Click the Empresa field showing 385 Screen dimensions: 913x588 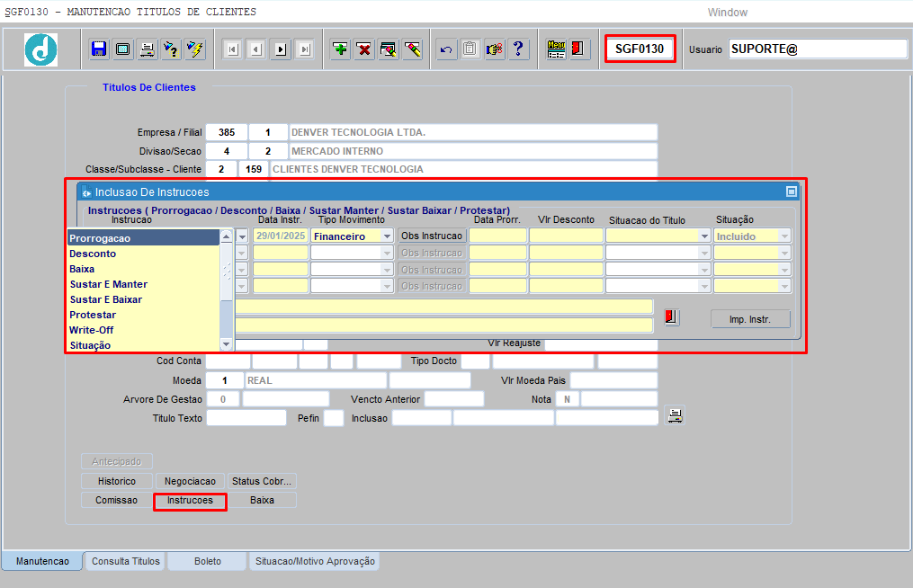point(227,132)
